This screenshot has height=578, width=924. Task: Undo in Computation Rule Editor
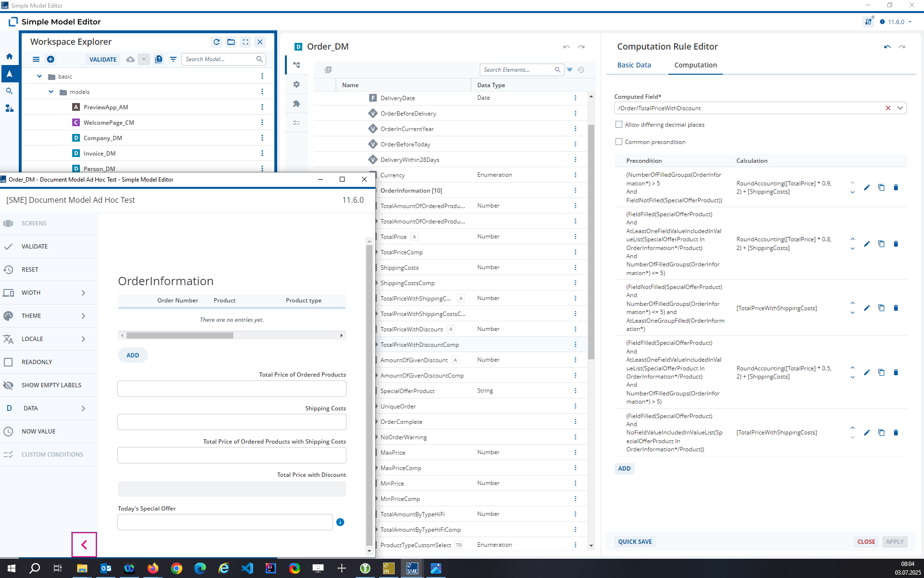pyautogui.click(x=887, y=47)
